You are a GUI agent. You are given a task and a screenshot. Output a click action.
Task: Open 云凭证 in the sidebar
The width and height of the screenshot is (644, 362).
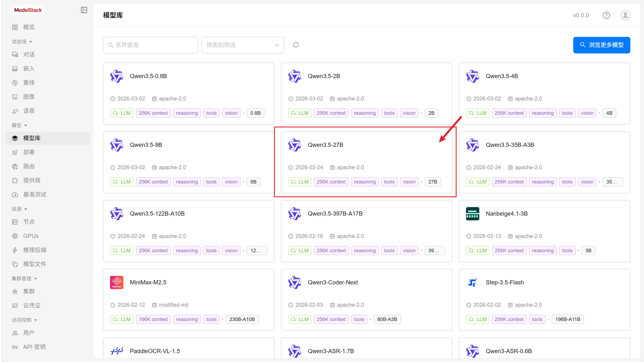click(x=47, y=305)
